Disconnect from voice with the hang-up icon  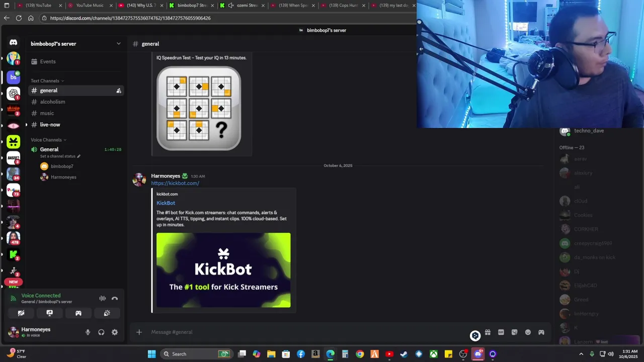point(115,298)
